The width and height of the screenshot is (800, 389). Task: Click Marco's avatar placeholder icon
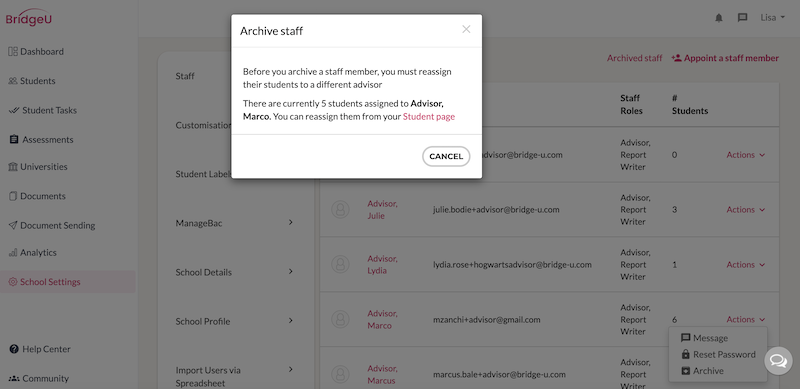[340, 319]
